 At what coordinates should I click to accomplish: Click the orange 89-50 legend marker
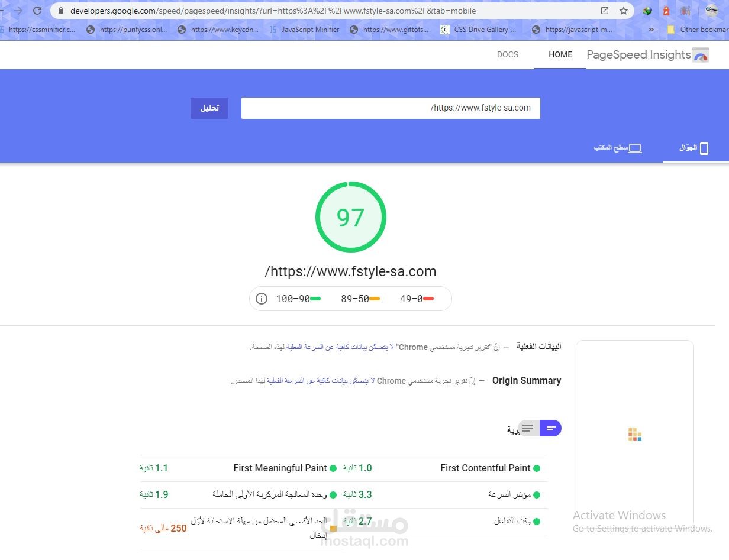[x=375, y=299]
